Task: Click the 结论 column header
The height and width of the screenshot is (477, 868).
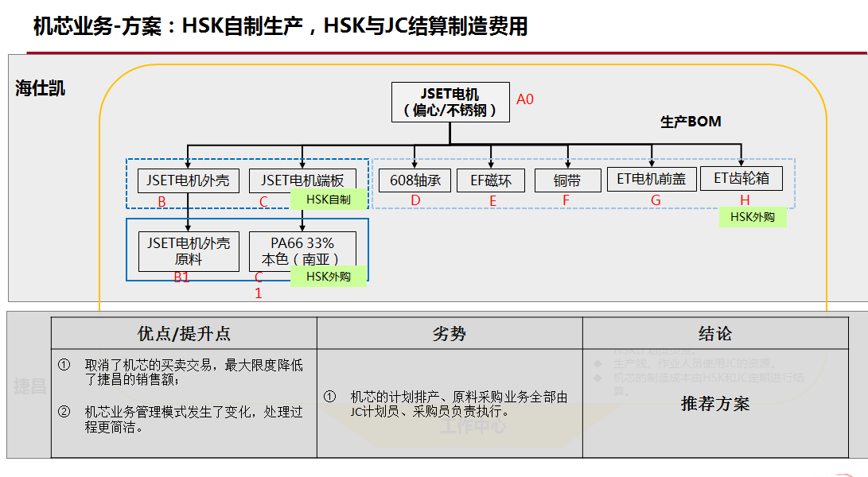Action: [x=714, y=334]
